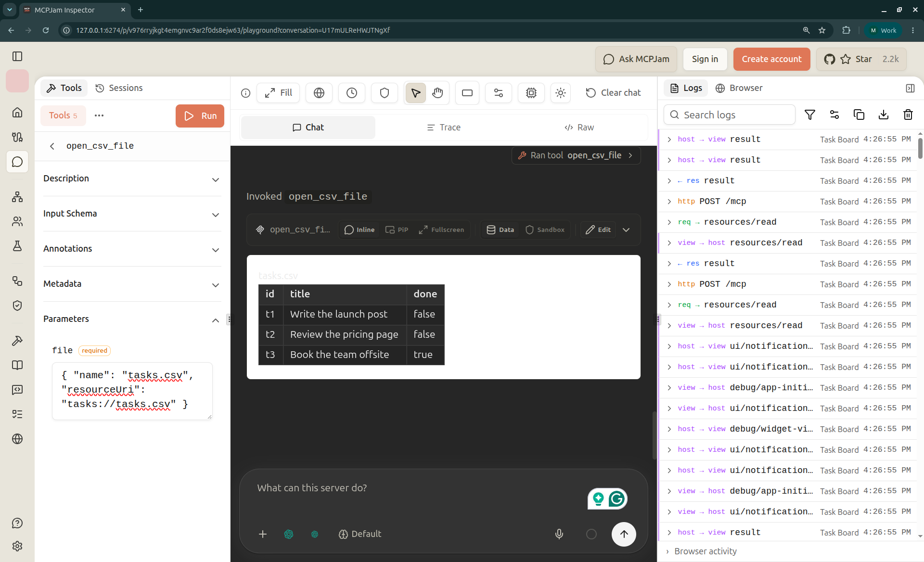
Task: Collapse the logs panel icon
Action: (910, 88)
